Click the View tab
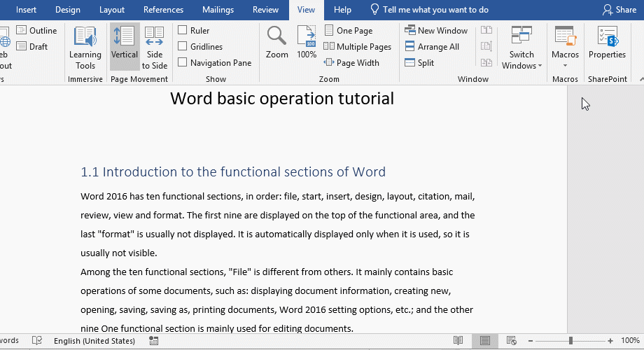The height and width of the screenshot is (350, 644). pos(306,9)
